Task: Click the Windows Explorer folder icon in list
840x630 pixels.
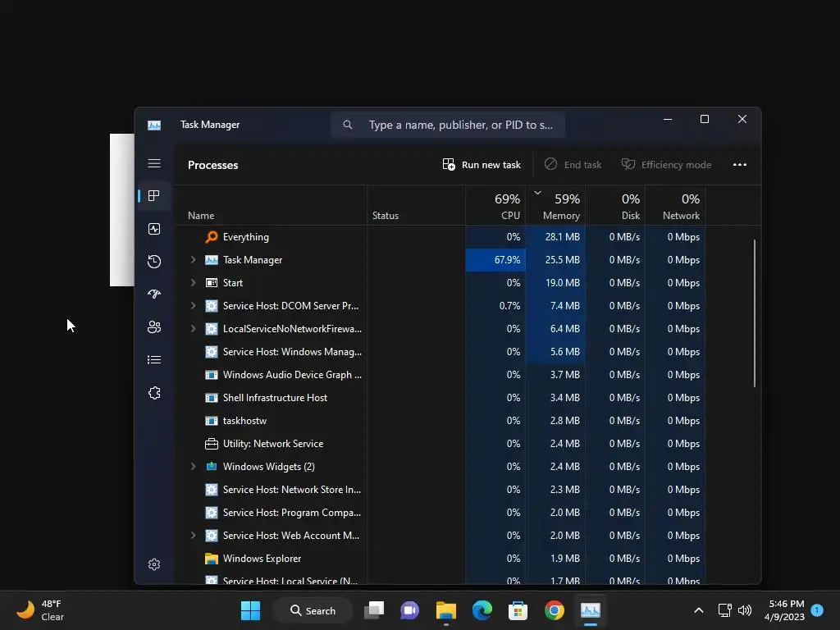Action: 212,559
